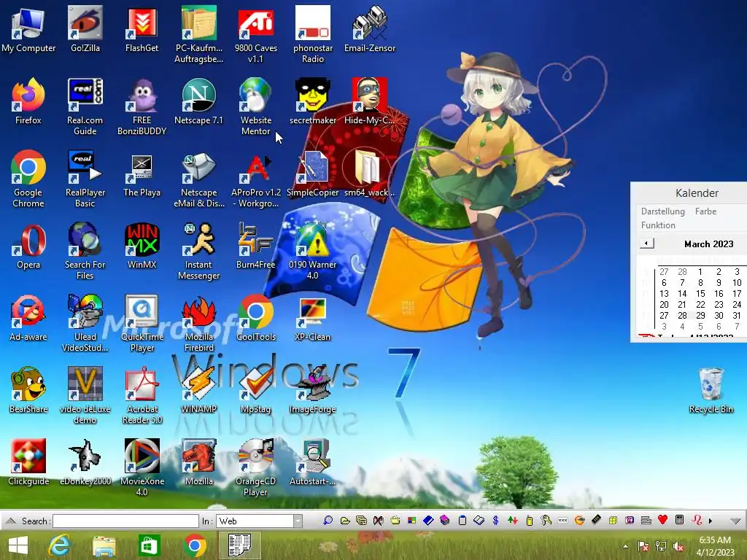Open the 'In: Web' dropdown list
747x560 pixels.
click(x=298, y=521)
